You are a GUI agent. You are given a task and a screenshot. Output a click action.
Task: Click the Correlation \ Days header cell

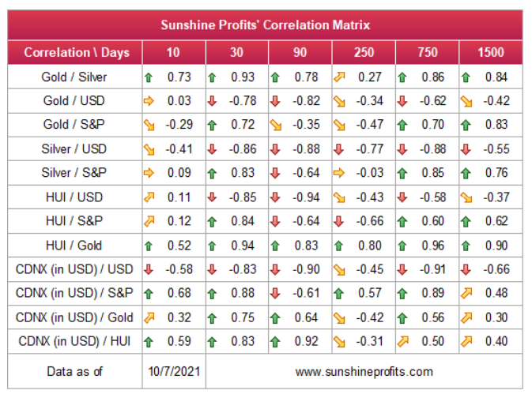75,53
